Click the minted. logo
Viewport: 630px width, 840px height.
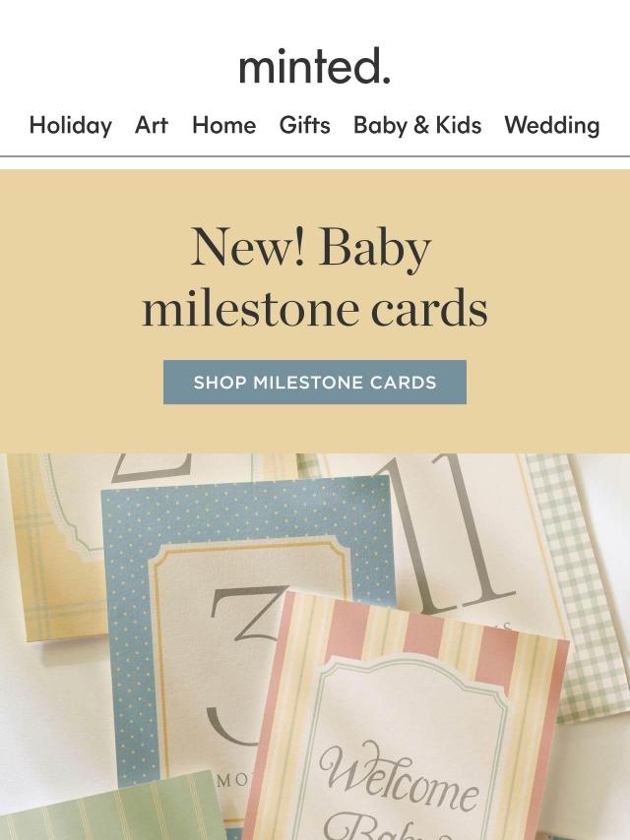(x=315, y=66)
